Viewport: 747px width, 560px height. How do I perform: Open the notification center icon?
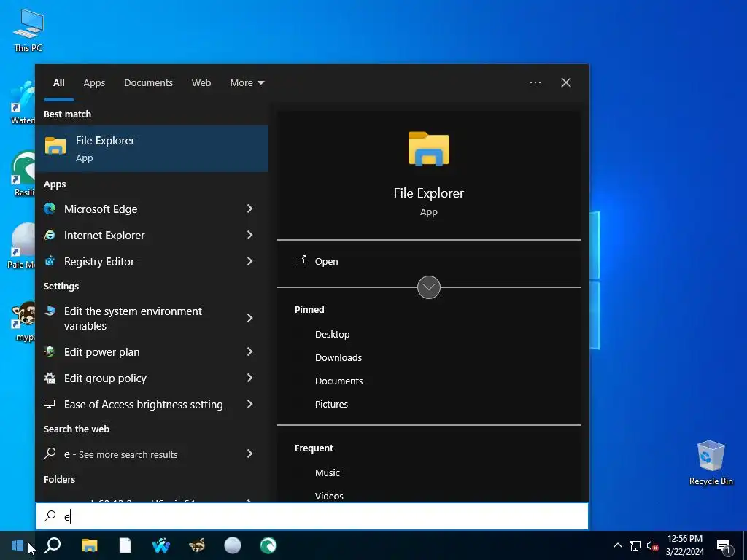point(724,546)
